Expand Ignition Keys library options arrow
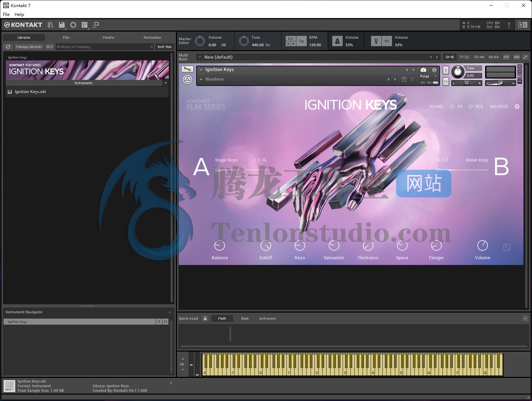 pos(166,83)
